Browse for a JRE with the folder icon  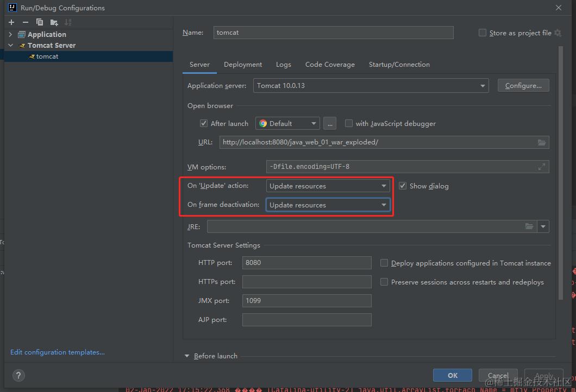click(529, 226)
